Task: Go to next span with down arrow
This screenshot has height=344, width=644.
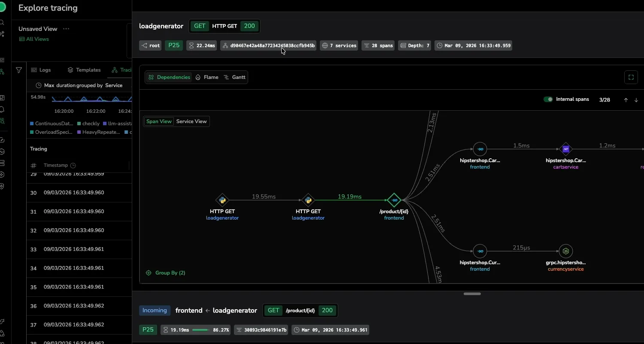Action: coord(636,100)
